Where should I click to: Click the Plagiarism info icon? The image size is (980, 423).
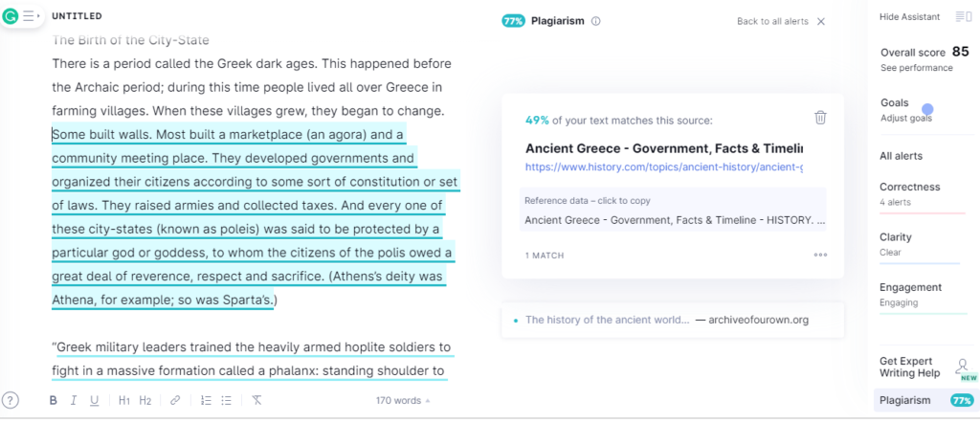(x=595, y=21)
